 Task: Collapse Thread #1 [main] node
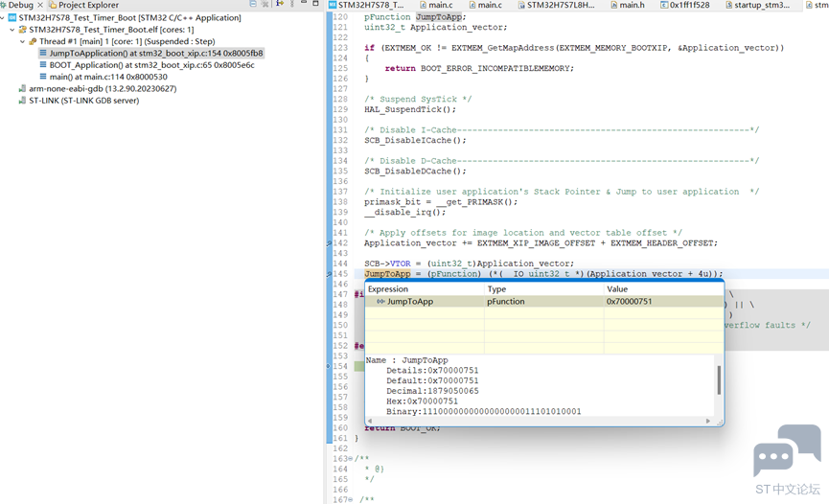click(x=22, y=41)
